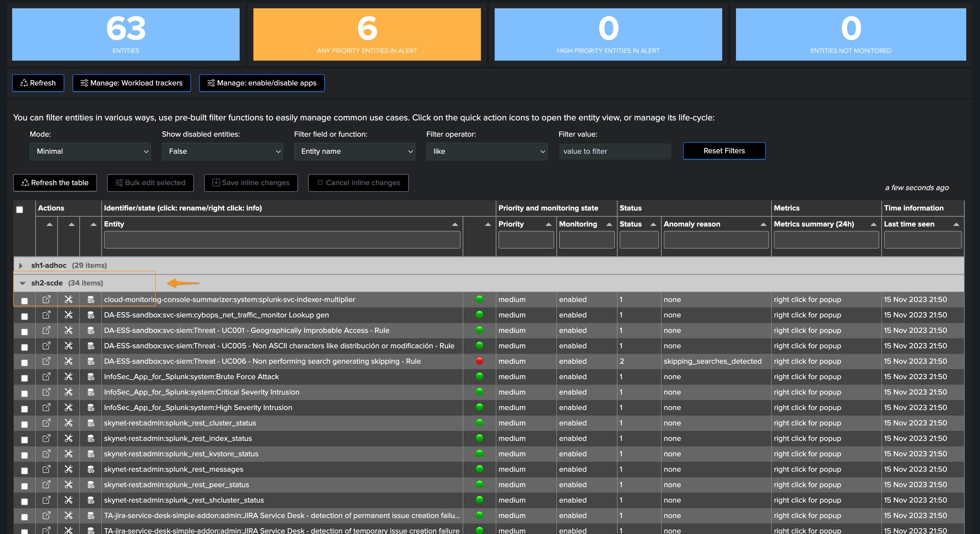The height and width of the screenshot is (534, 980).
Task: Open Manage: Workload trackers
Action: point(132,83)
